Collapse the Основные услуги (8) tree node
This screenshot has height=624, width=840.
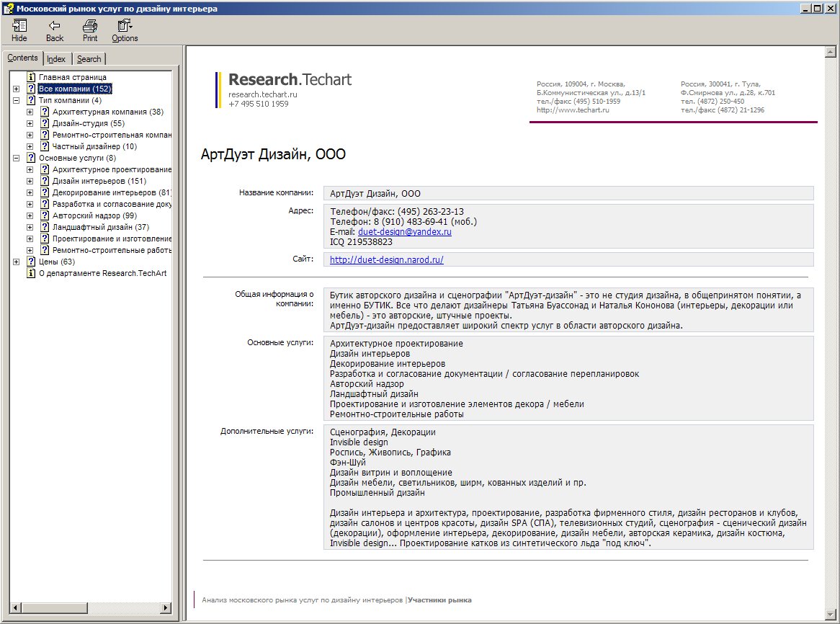[16, 158]
